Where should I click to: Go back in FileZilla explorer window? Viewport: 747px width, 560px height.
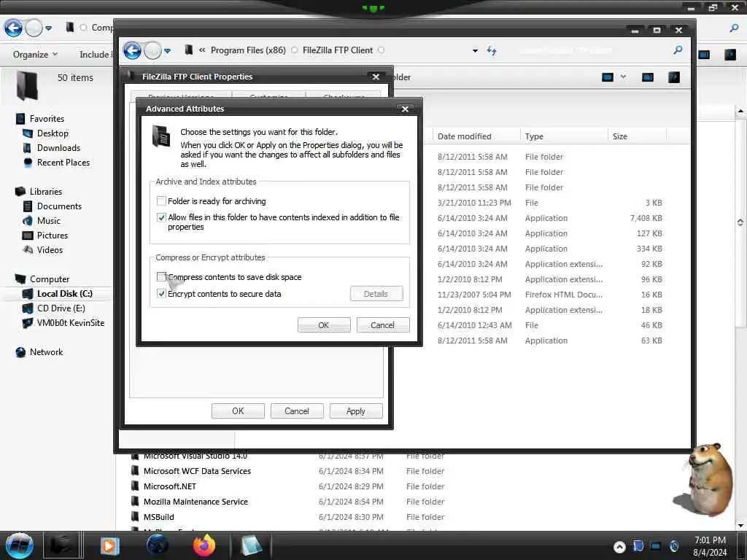(x=133, y=50)
